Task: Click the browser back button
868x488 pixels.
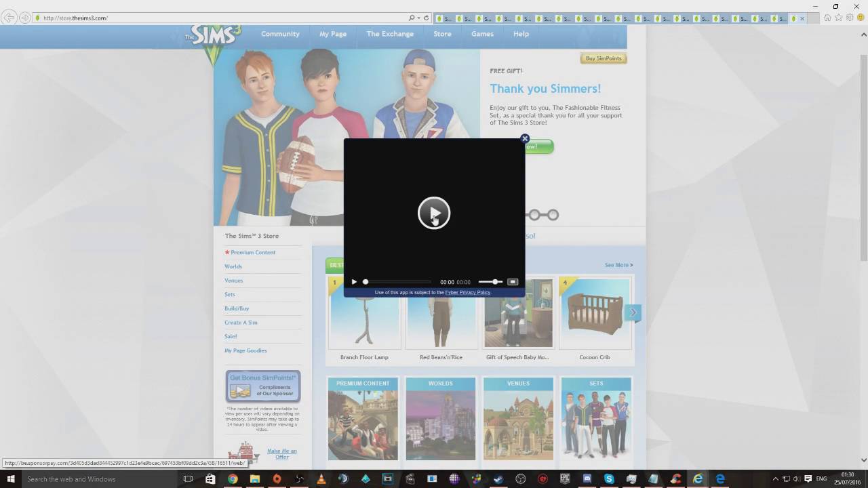Action: click(x=9, y=18)
